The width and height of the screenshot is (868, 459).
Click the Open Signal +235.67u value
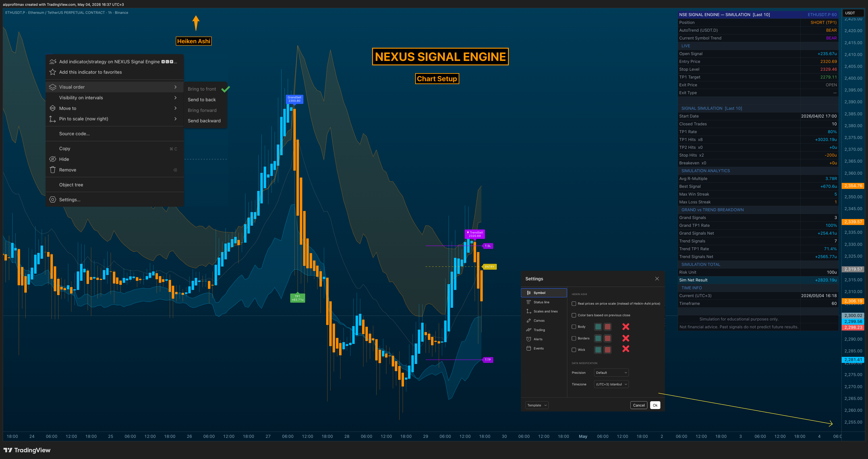827,54
